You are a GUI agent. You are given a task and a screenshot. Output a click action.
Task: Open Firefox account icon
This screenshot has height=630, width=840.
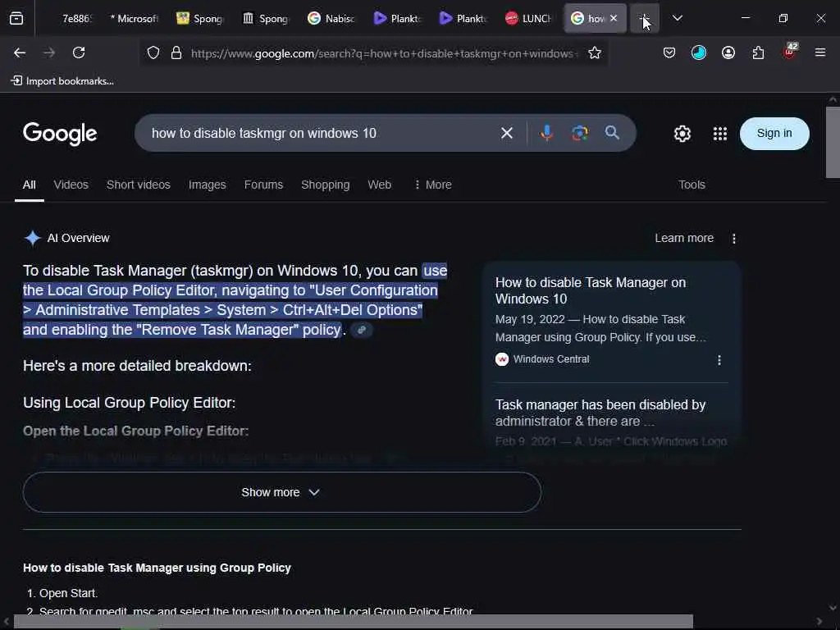(728, 52)
